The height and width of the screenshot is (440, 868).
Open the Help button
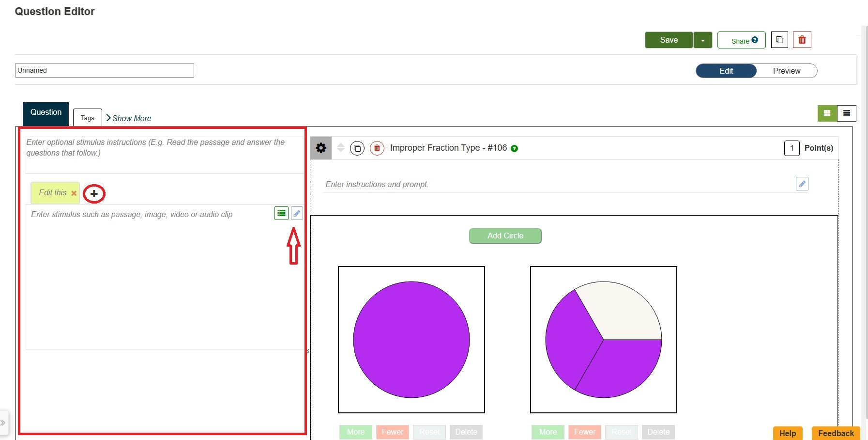pos(788,433)
